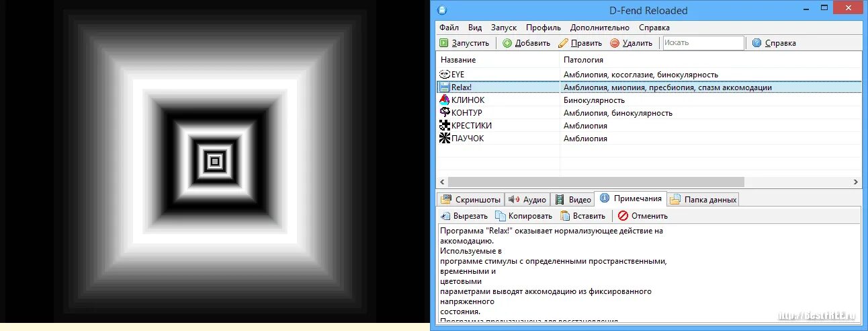Screen dimensions: 868x331
Task: Open the Профиль menu
Action: coord(544,28)
